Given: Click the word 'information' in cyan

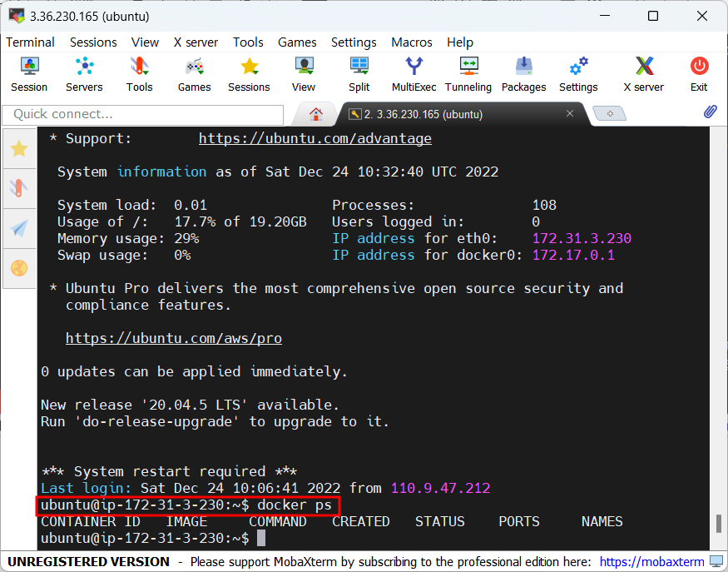Looking at the screenshot, I should tap(161, 172).
